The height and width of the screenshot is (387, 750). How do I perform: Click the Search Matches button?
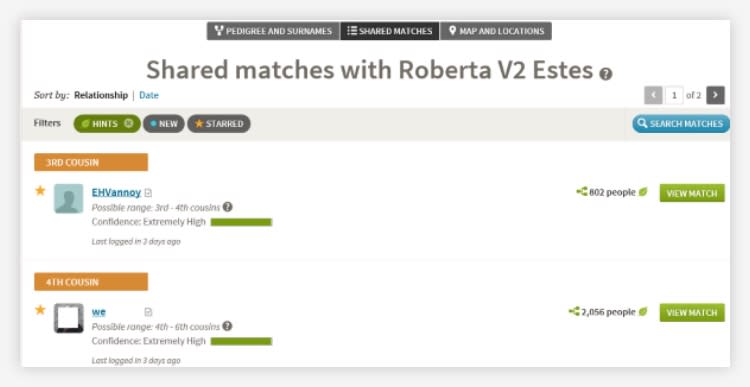point(681,123)
